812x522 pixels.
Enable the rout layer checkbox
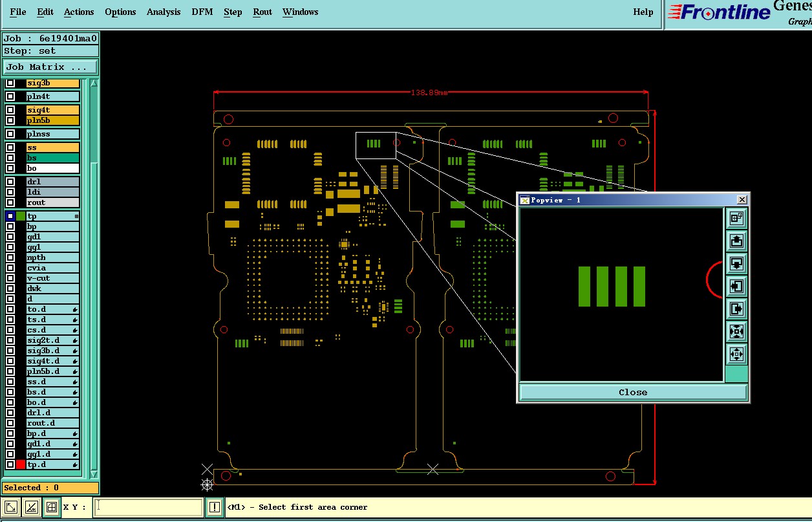tap(10, 202)
